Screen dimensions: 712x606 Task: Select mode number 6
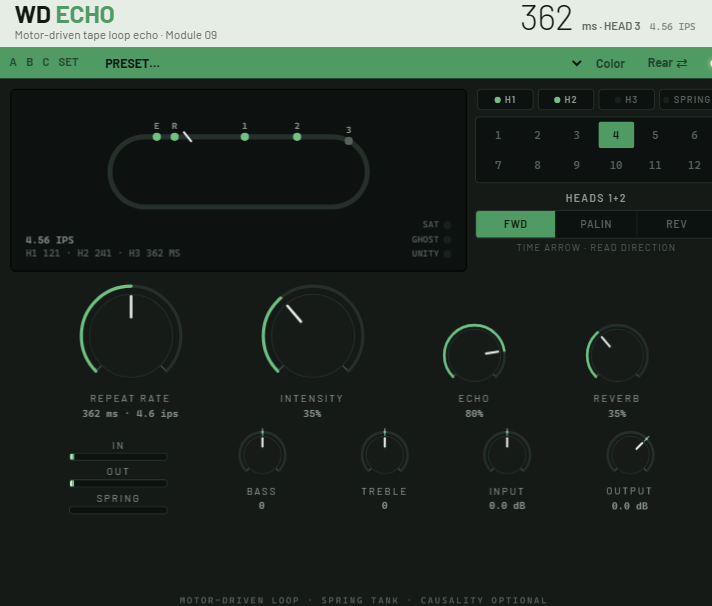pos(694,135)
